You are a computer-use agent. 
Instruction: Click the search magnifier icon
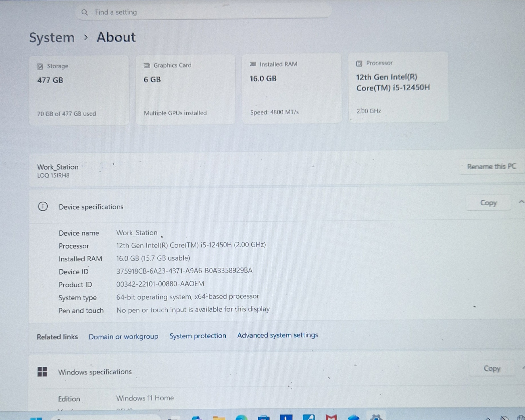pos(84,13)
